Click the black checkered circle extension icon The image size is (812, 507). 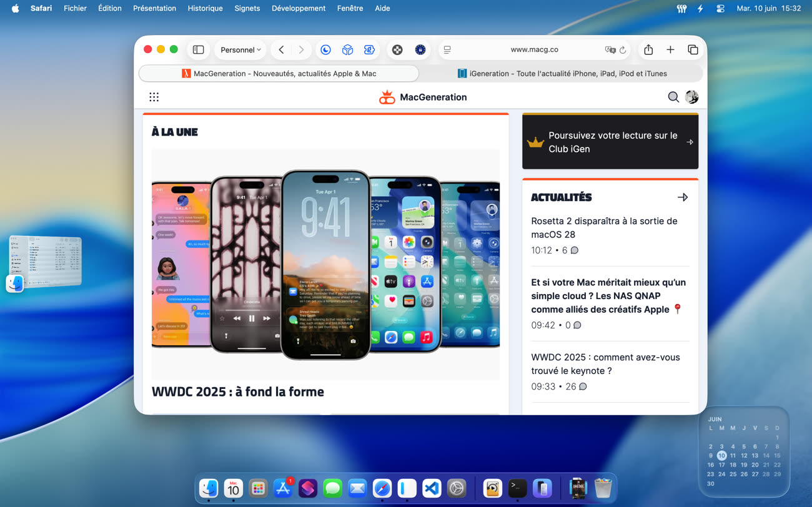click(x=397, y=50)
